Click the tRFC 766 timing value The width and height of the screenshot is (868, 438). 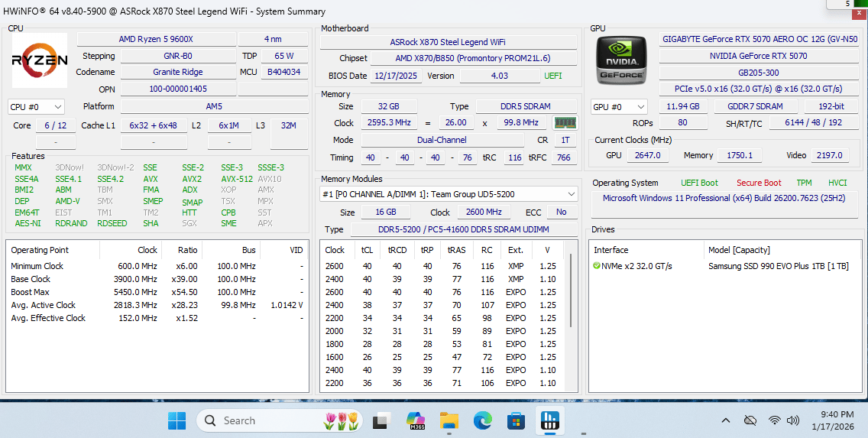[564, 157]
